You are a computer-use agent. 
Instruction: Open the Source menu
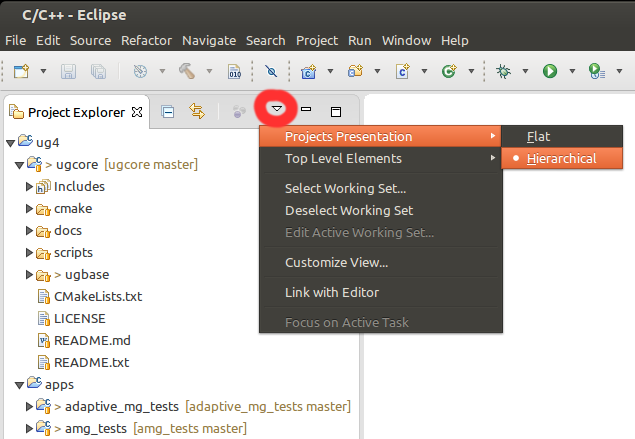90,40
